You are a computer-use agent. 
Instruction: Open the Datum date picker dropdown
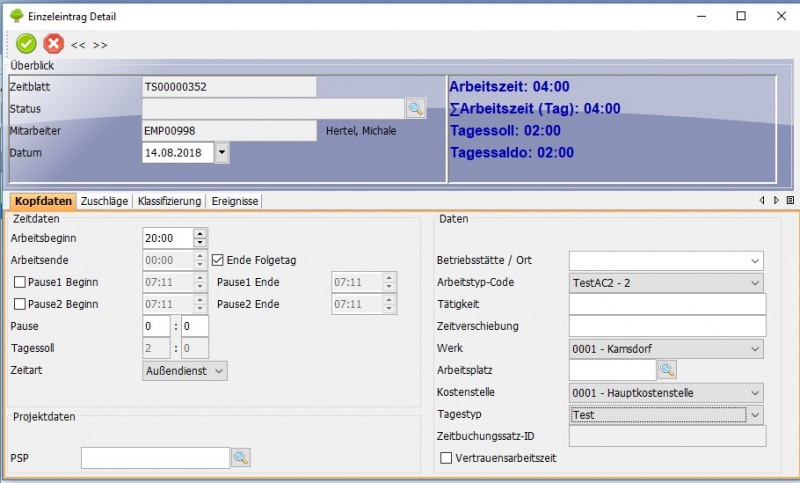pos(221,153)
